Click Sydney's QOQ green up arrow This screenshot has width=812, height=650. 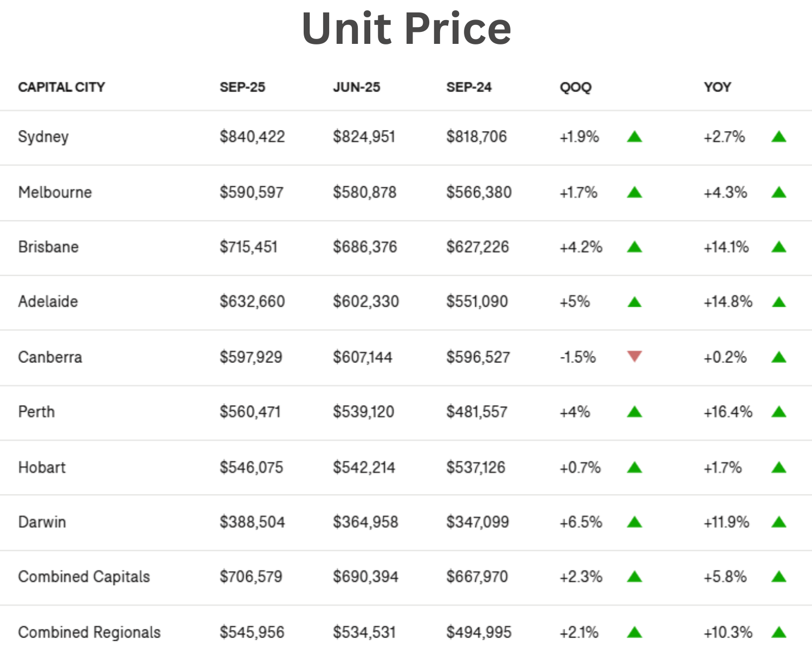[x=634, y=137]
